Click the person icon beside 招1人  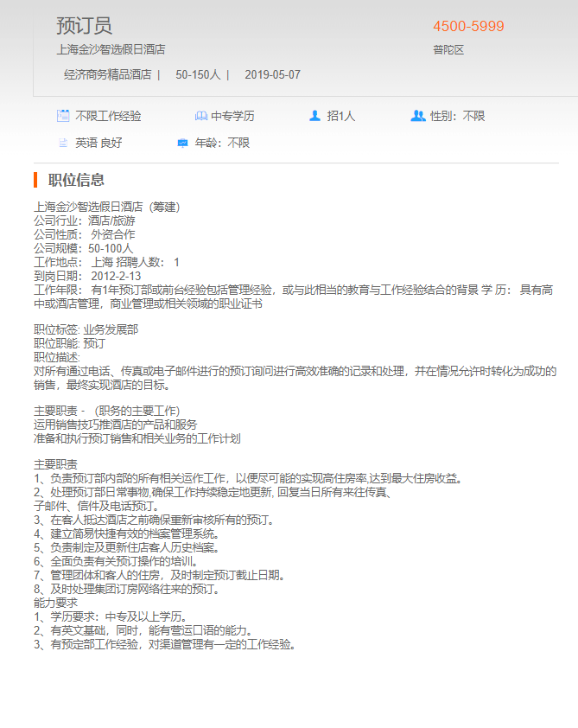[314, 116]
